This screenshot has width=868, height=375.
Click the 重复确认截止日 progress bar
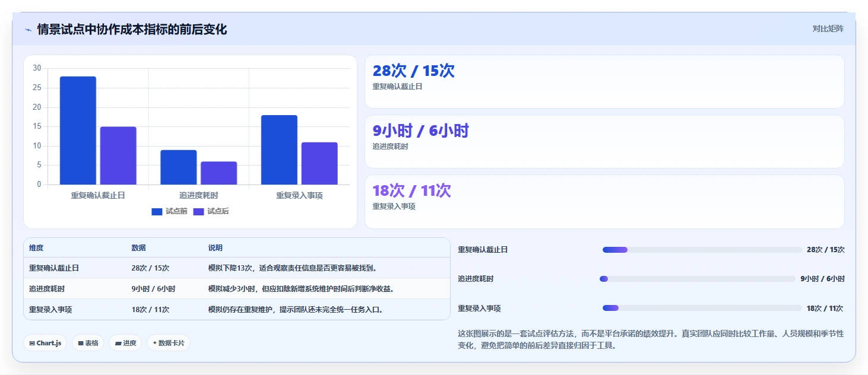pyautogui.click(x=702, y=250)
